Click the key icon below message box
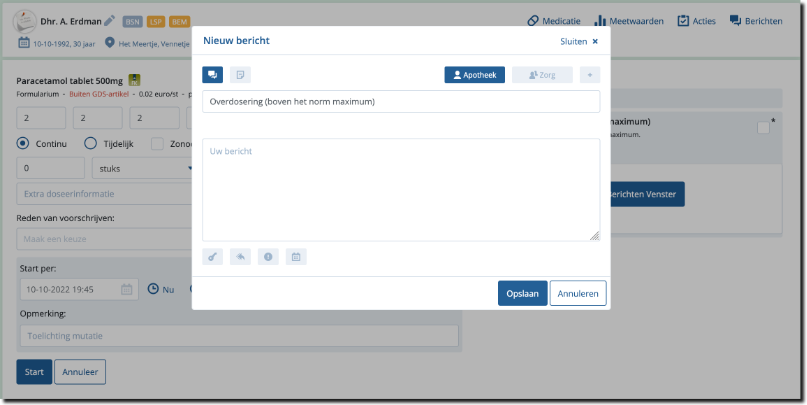Image resolution: width=807 pixels, height=405 pixels. click(212, 257)
